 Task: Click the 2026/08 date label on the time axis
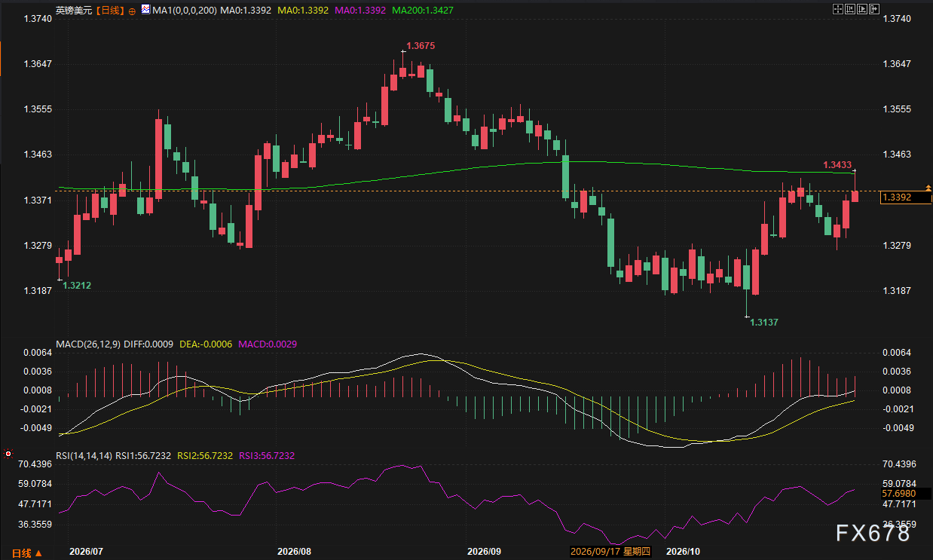tap(295, 552)
